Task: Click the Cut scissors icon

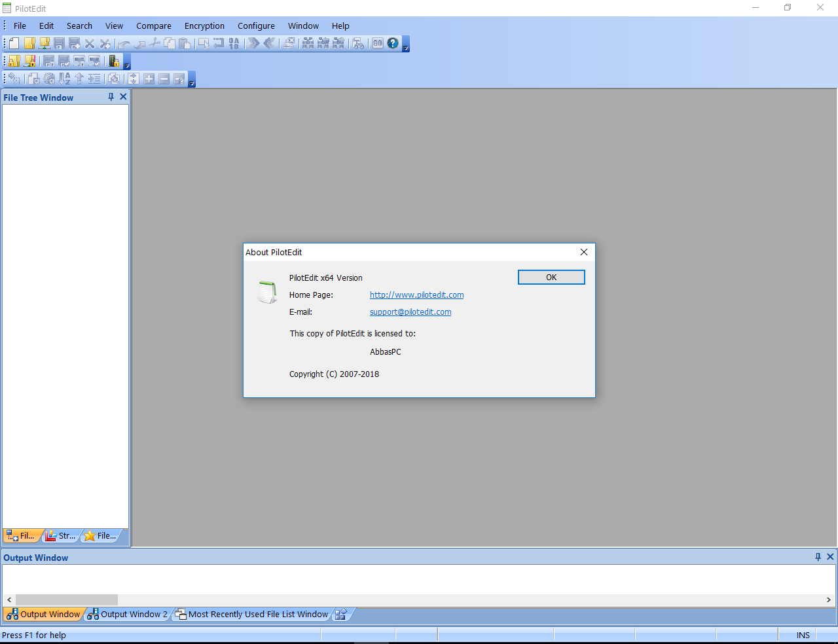Action: [154, 43]
